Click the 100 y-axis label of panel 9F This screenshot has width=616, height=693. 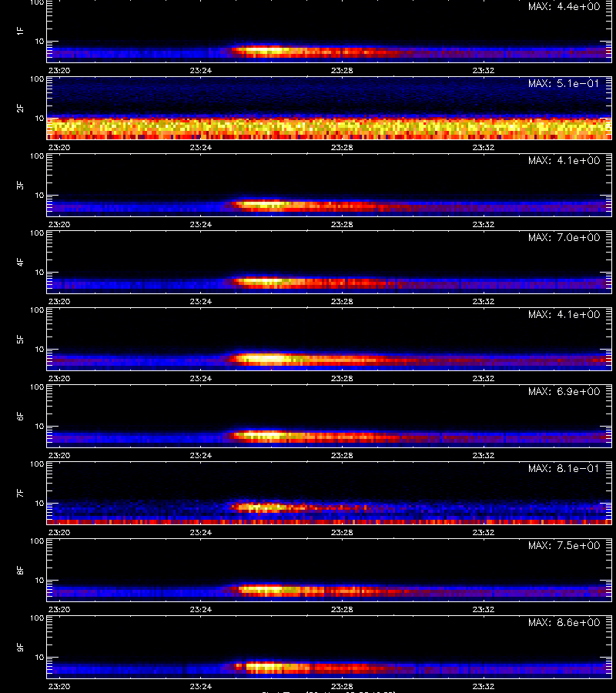[x=37, y=618]
